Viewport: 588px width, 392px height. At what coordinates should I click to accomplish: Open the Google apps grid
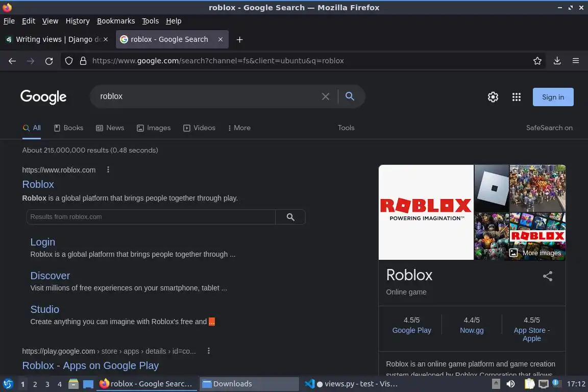tap(517, 97)
